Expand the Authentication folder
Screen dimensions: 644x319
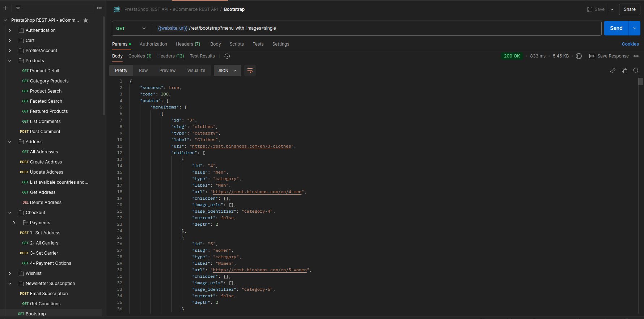[10, 30]
